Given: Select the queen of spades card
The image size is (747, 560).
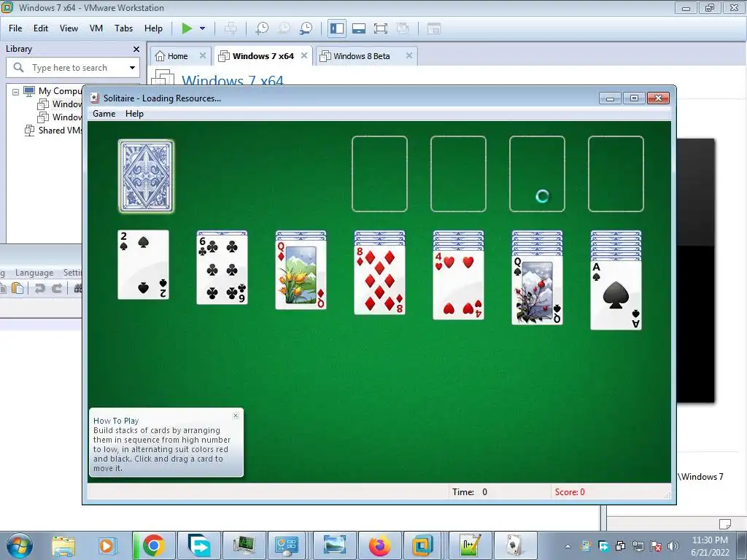Looking at the screenshot, I should pos(538,290).
